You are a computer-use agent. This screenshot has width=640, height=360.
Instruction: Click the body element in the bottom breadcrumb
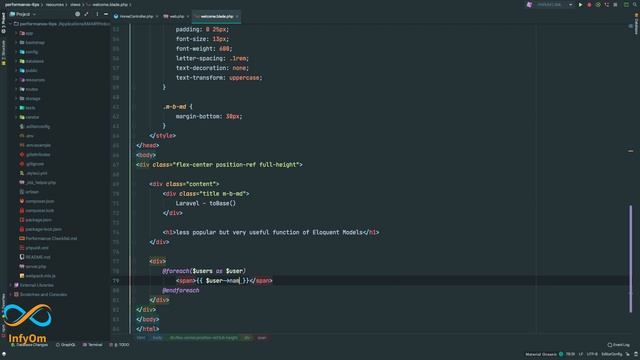point(157,338)
